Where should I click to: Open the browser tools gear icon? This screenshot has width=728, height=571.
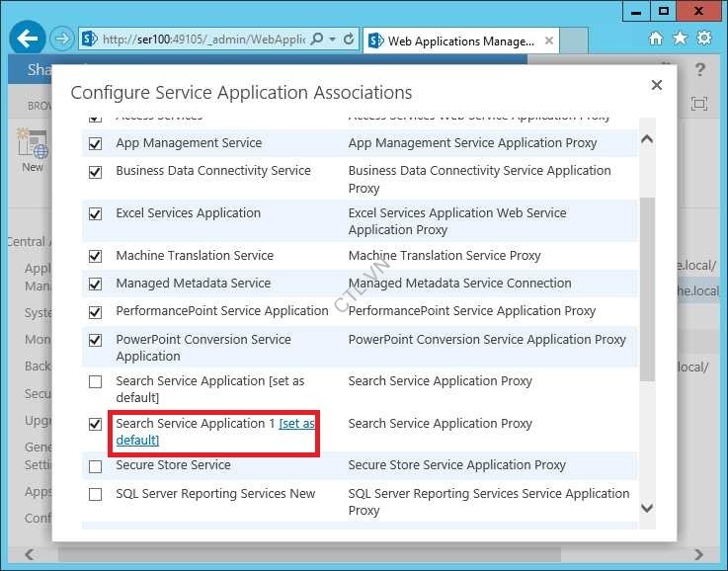[x=704, y=39]
